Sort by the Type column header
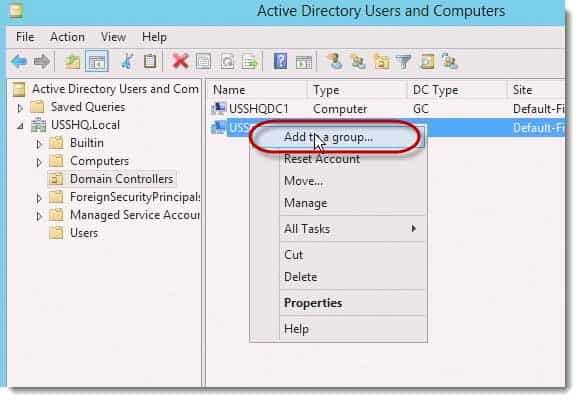The height and width of the screenshot is (402, 580). tap(357, 90)
